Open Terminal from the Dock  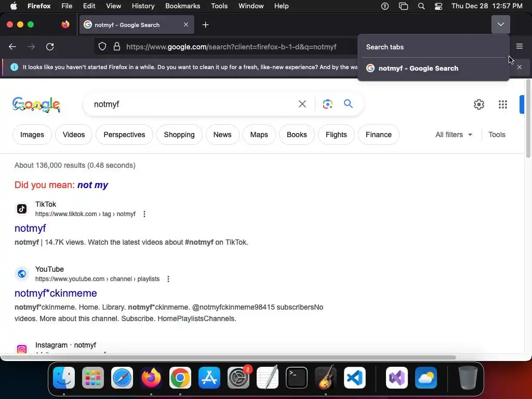pos(297,378)
